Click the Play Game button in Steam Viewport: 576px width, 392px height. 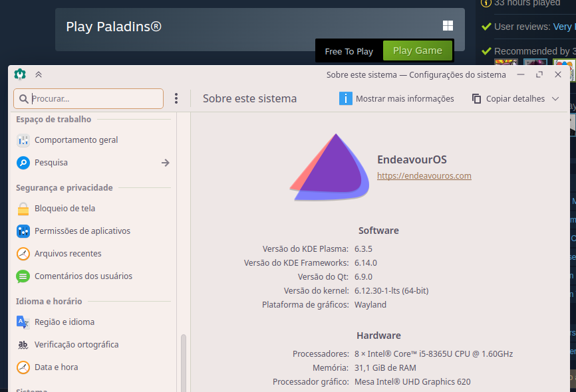(418, 50)
